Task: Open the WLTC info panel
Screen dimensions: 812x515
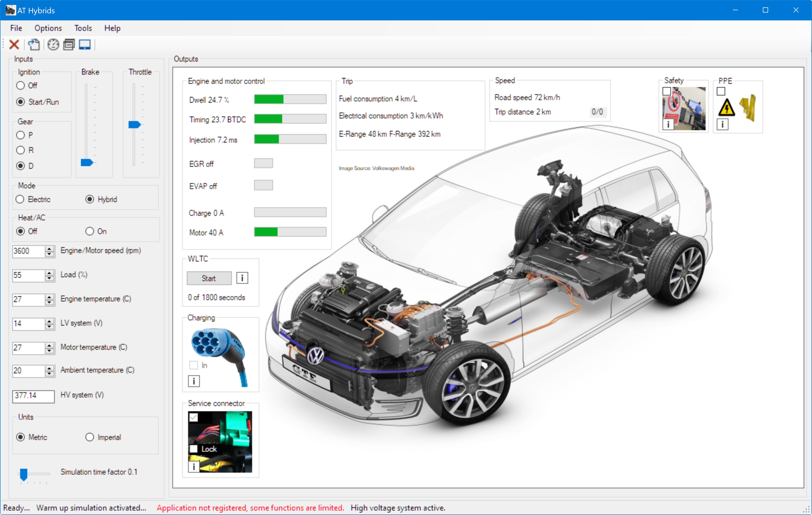Action: tap(242, 278)
